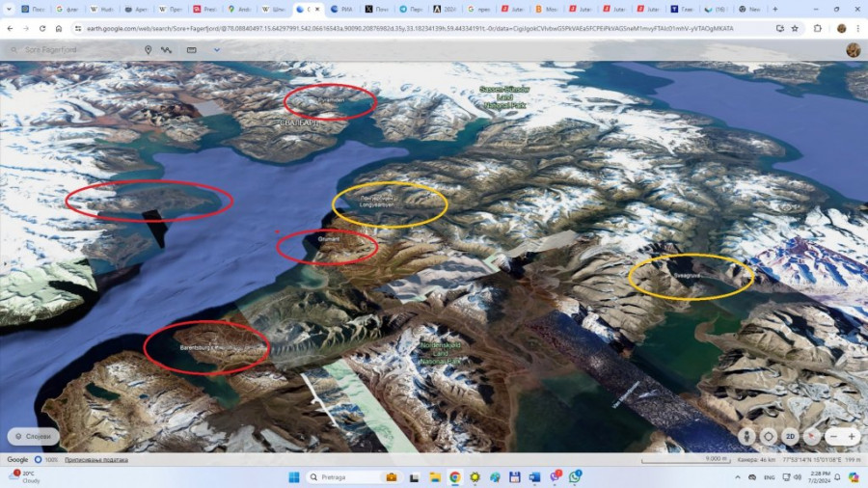Zoom in with the plus button
The image size is (868, 488).
point(853,436)
